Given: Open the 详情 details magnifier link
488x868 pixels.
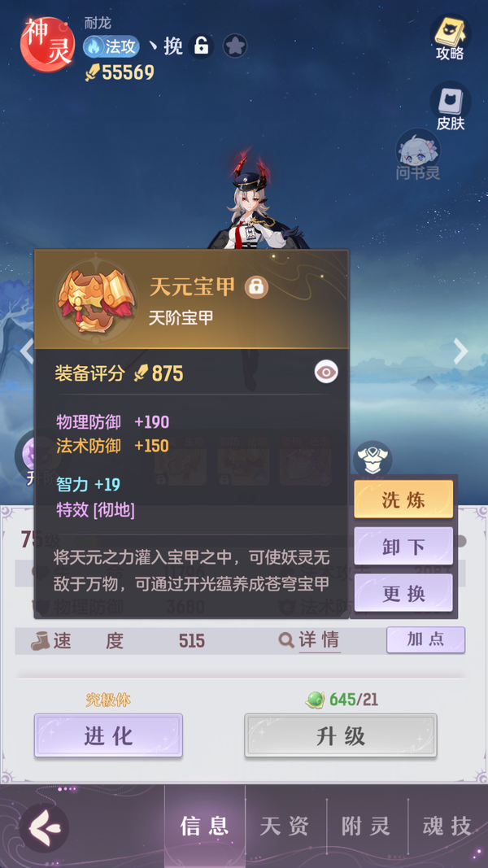Looking at the screenshot, I should click(309, 640).
